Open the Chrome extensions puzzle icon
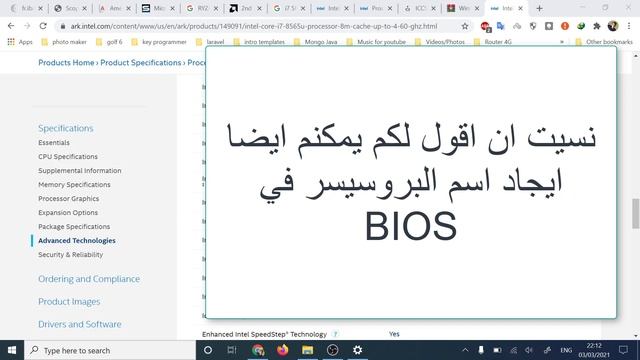 597,26
